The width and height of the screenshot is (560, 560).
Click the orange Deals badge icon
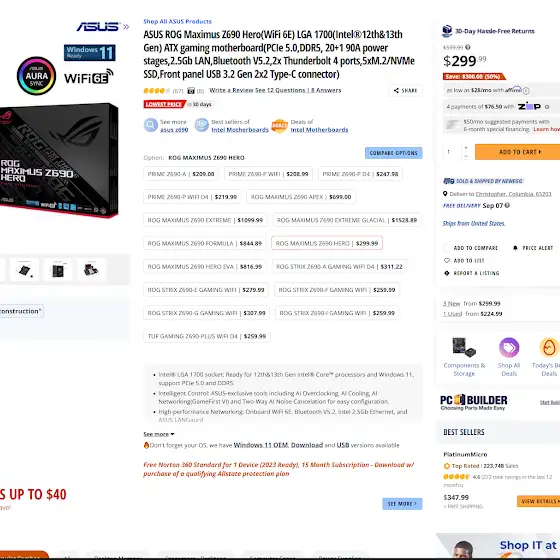point(279,126)
